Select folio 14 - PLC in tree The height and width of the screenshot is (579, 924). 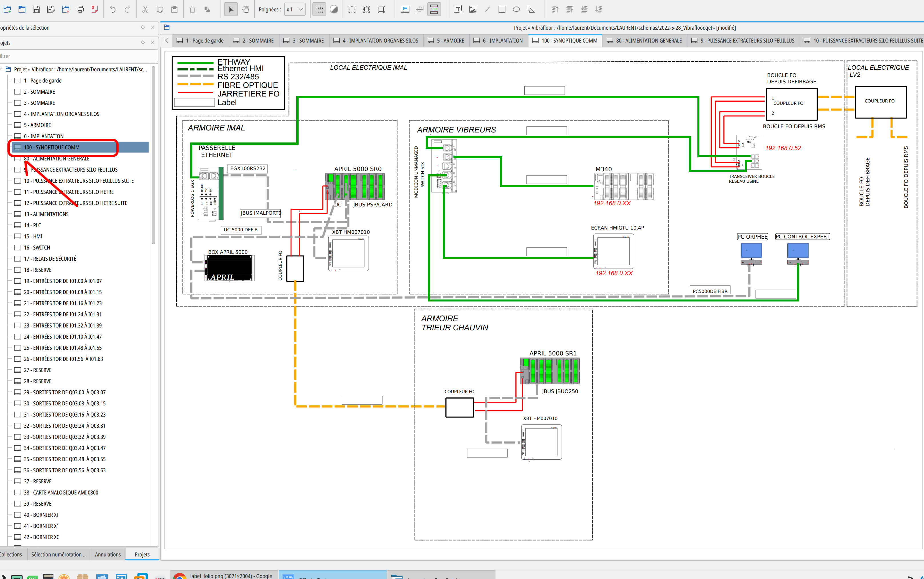tap(32, 226)
